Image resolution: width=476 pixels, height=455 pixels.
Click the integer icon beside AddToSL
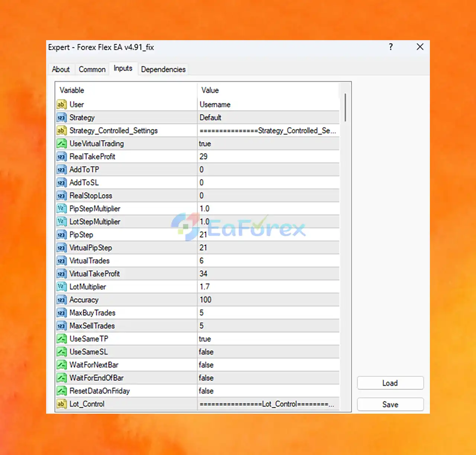[x=61, y=183]
